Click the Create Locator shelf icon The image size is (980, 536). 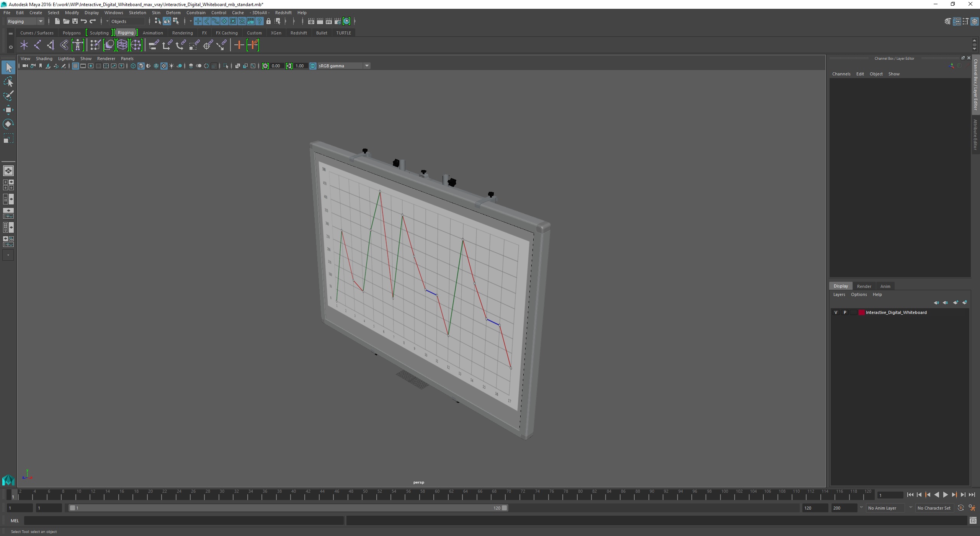click(x=24, y=45)
